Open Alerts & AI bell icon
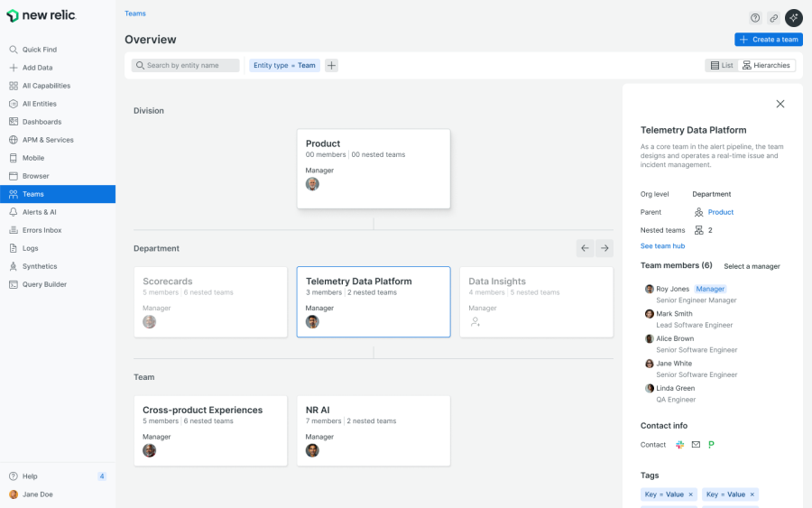Screen dimensions: 812x508 [14, 212]
